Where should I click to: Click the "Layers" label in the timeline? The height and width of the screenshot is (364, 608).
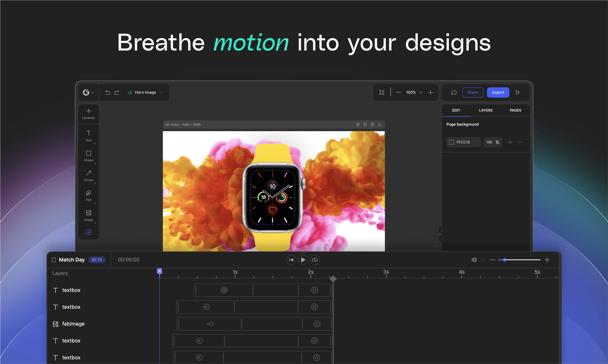click(60, 273)
